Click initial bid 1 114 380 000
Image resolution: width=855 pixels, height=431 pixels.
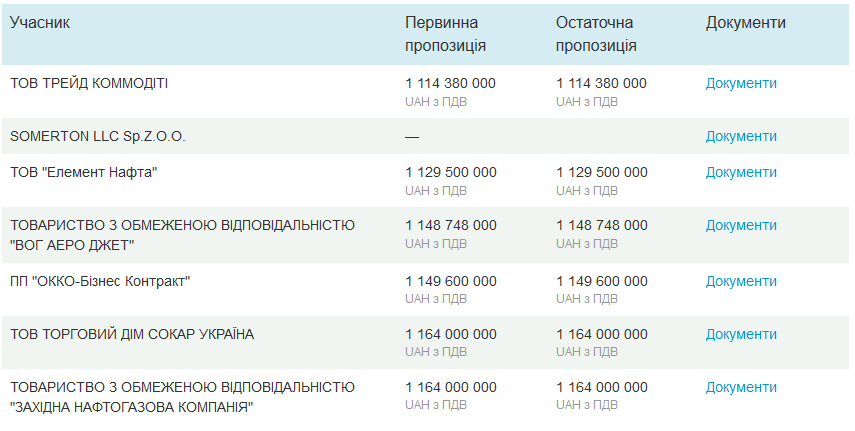[x=450, y=83]
